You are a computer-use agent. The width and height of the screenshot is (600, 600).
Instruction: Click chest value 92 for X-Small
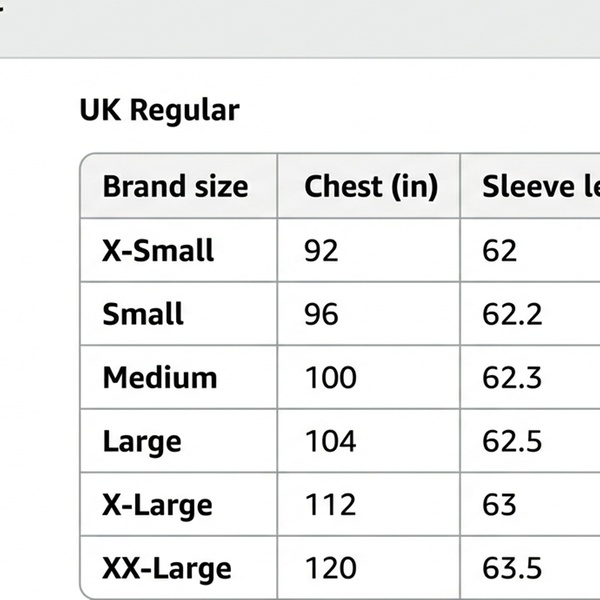[x=321, y=250]
